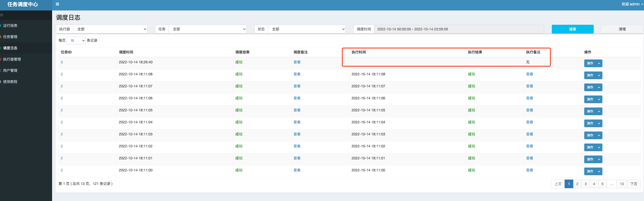
Task: Open 任务管理 in the sidebar
Action: (x=10, y=37)
